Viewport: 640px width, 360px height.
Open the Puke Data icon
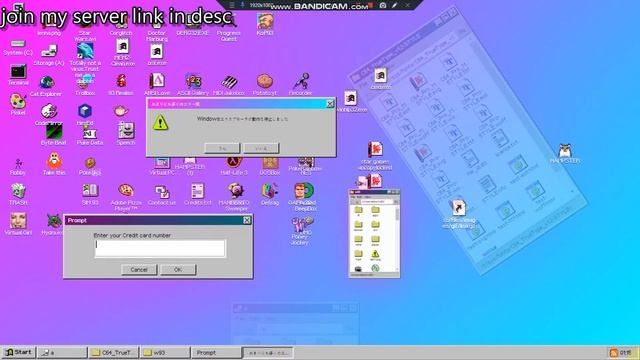[89, 133]
